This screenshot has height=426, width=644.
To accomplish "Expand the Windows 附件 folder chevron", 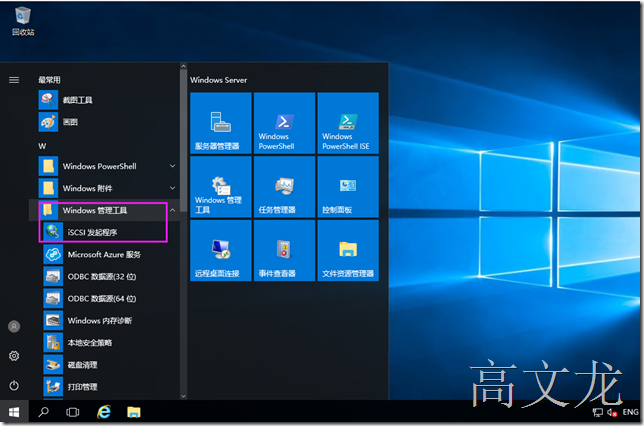I will pyautogui.click(x=172, y=188).
